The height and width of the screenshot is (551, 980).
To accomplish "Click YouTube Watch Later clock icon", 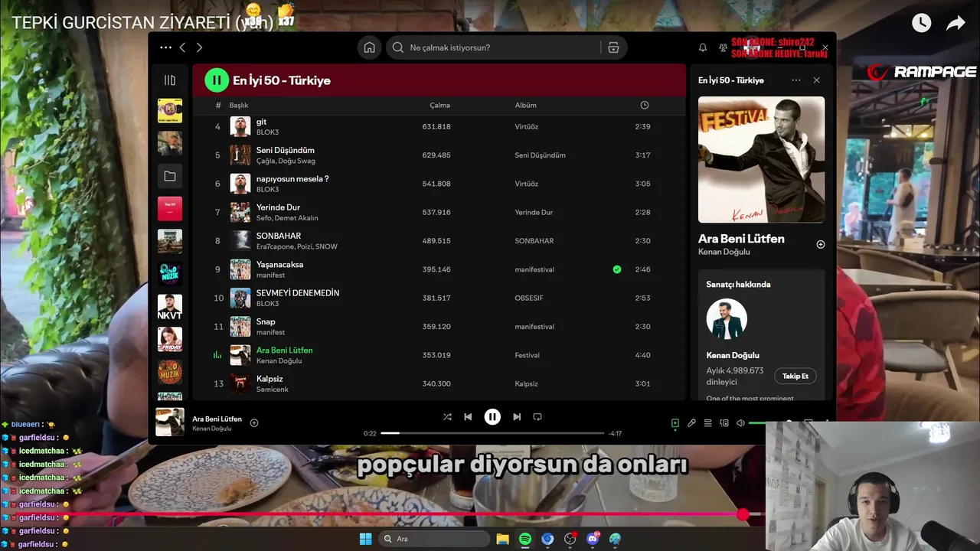I will point(921,23).
